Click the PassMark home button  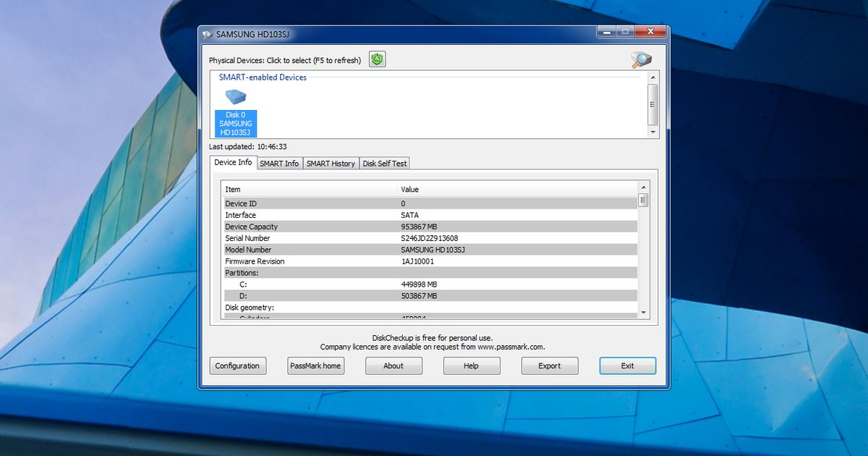tap(315, 366)
